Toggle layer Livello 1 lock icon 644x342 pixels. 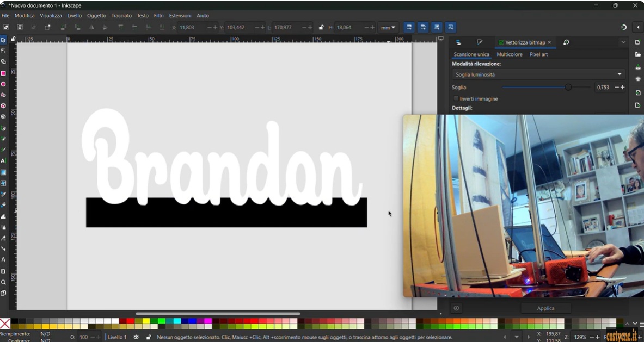click(x=148, y=337)
